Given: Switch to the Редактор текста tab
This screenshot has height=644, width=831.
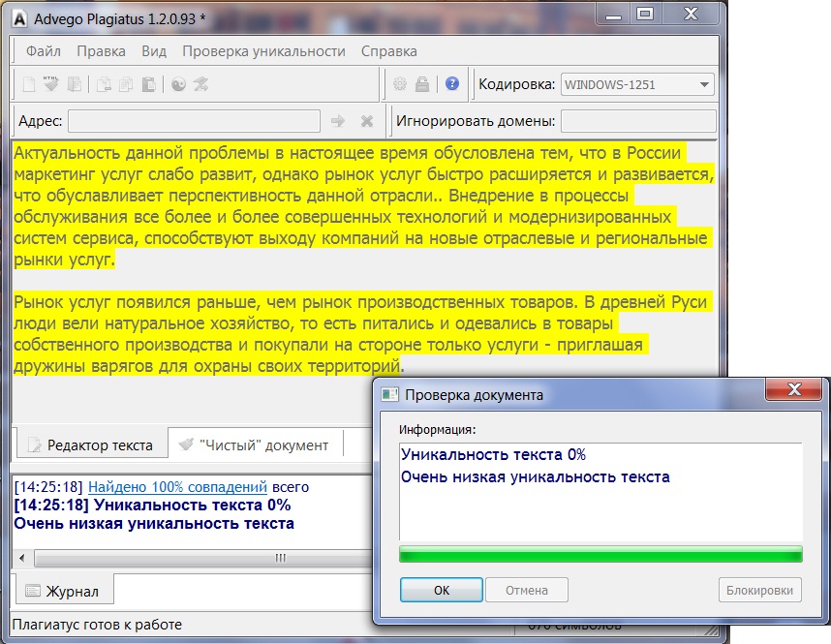Looking at the screenshot, I should pos(89,445).
